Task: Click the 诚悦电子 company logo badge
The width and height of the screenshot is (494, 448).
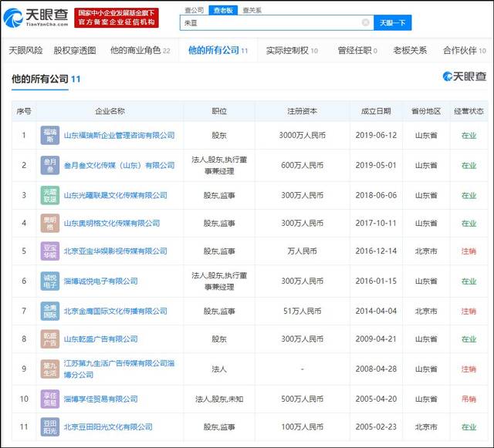Action: (49, 281)
